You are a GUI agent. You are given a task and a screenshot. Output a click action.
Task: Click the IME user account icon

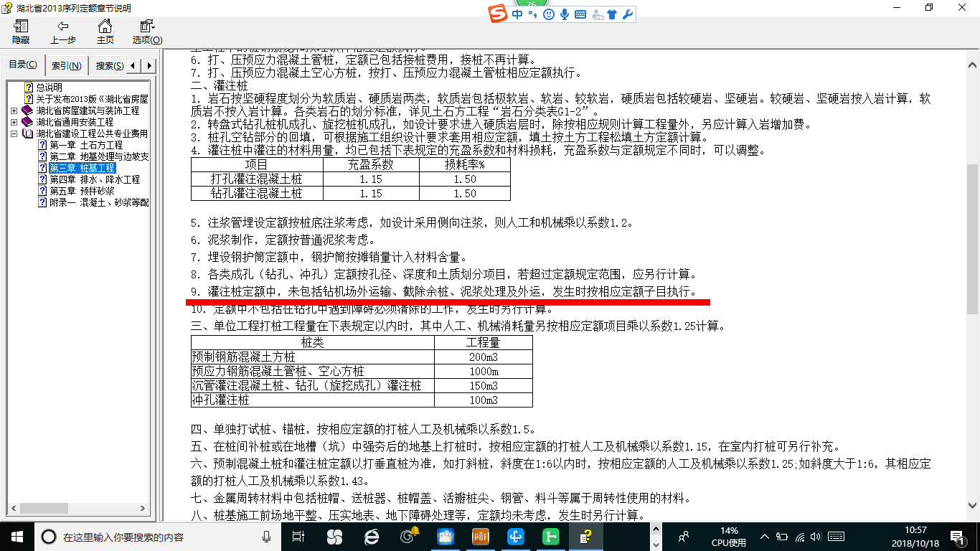[x=597, y=14]
